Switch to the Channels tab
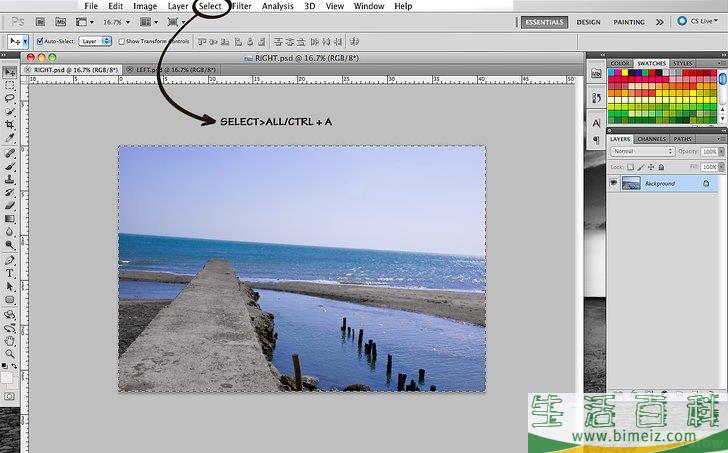Screen dimensions: 728x453 (651, 139)
